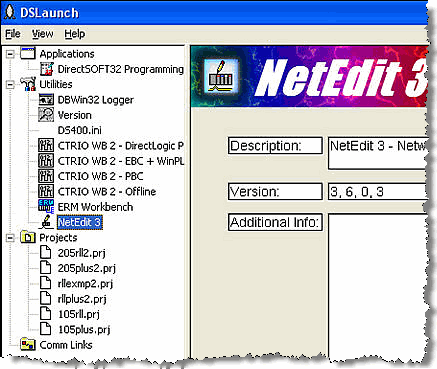
Task: Select the DS400.ini entry
Action: click(x=79, y=131)
